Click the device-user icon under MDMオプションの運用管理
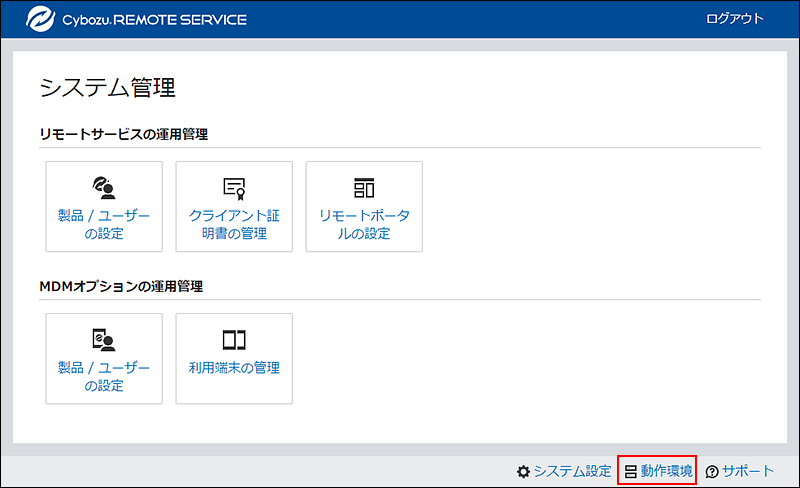 tap(104, 339)
